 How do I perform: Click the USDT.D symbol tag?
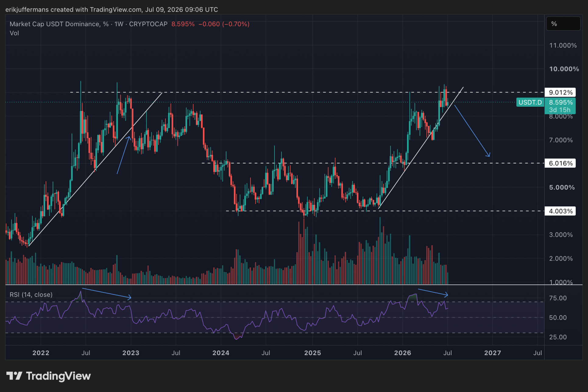pyautogui.click(x=530, y=102)
